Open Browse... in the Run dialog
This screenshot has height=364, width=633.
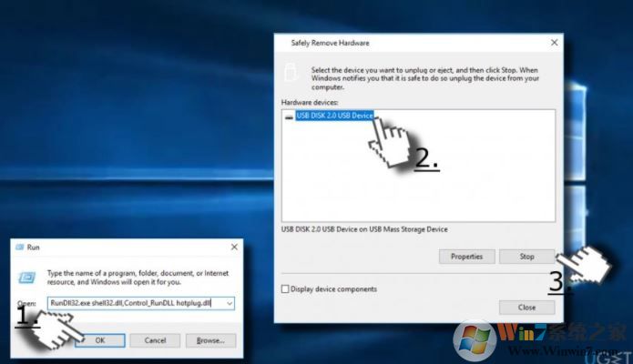pyautogui.click(x=210, y=340)
